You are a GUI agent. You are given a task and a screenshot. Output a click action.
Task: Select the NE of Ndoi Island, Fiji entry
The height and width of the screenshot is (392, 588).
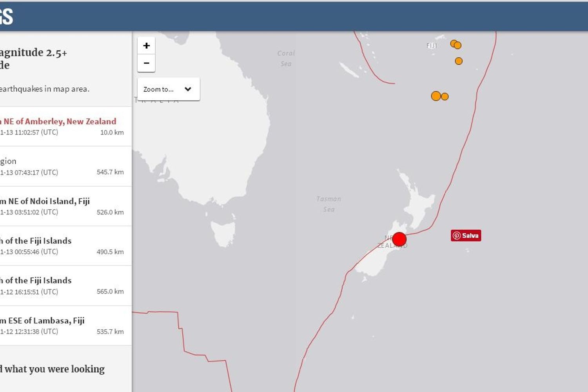(45, 201)
